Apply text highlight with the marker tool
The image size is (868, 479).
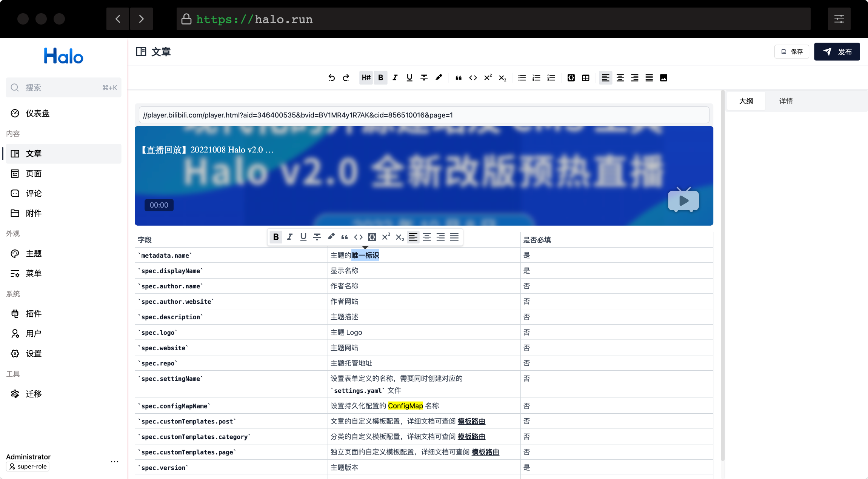(x=439, y=78)
